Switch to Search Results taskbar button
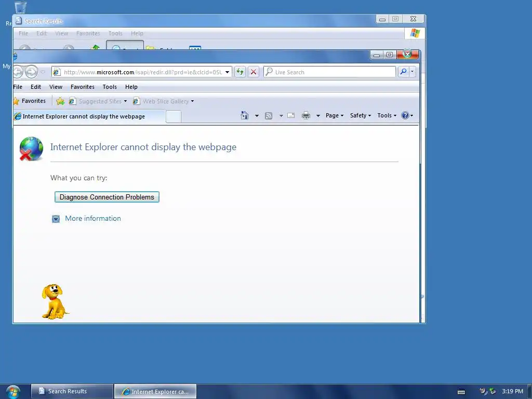 click(x=72, y=391)
